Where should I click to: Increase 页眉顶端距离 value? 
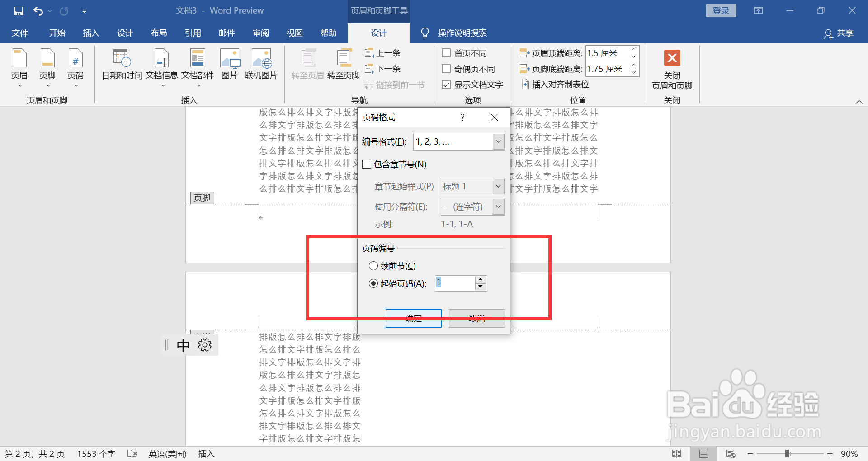tap(634, 49)
